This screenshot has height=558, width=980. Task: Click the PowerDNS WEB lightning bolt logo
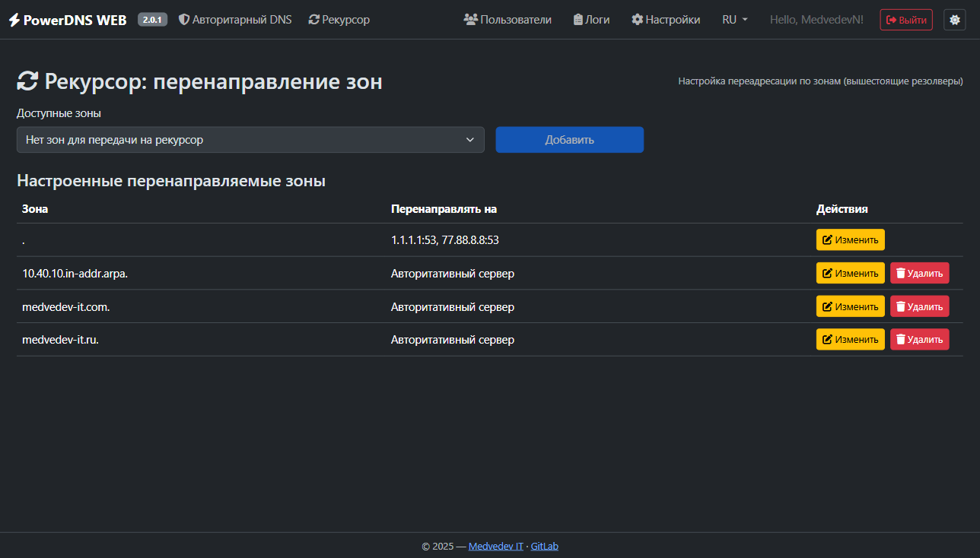tap(14, 20)
